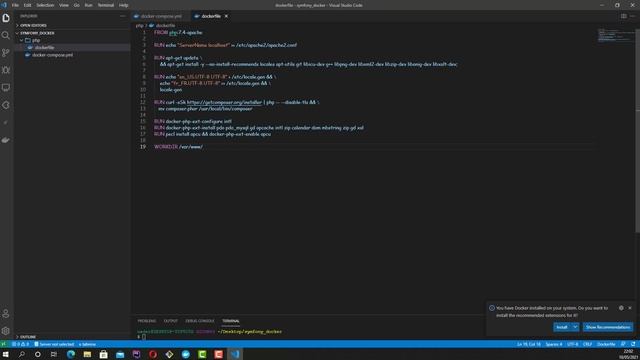Open Windows taskbar search

[x=22, y=354]
